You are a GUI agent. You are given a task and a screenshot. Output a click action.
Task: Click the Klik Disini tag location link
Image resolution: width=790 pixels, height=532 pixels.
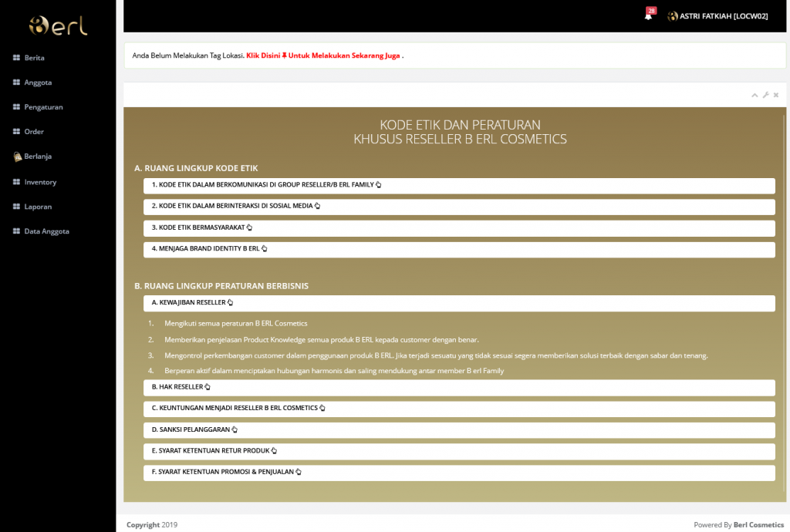point(323,56)
